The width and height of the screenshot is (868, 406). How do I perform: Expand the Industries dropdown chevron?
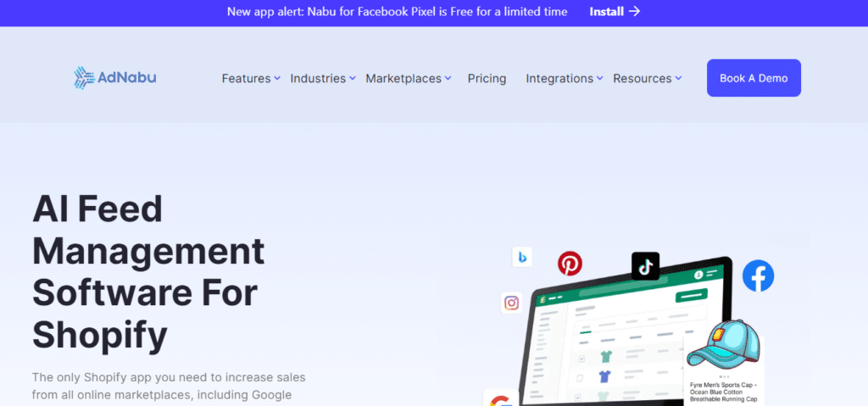tap(352, 79)
